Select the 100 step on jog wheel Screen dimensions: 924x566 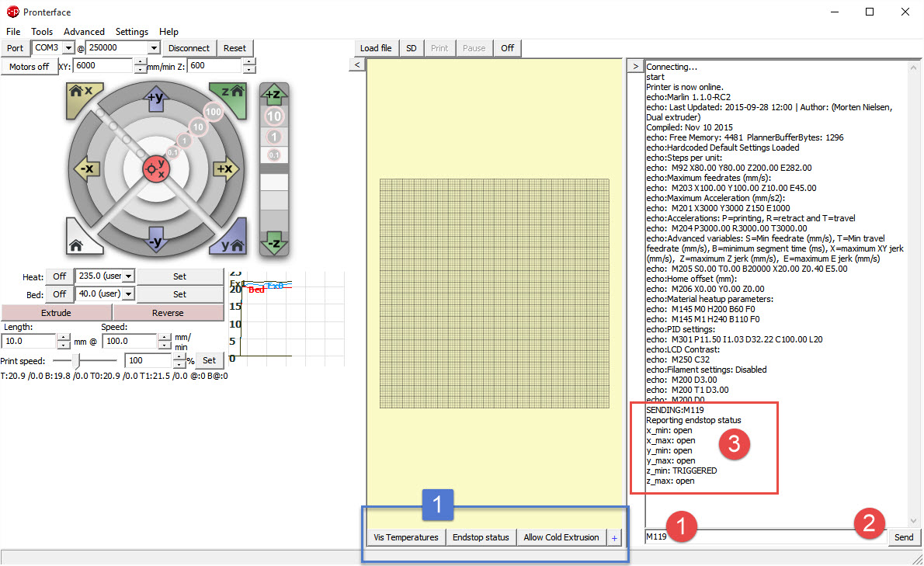213,111
